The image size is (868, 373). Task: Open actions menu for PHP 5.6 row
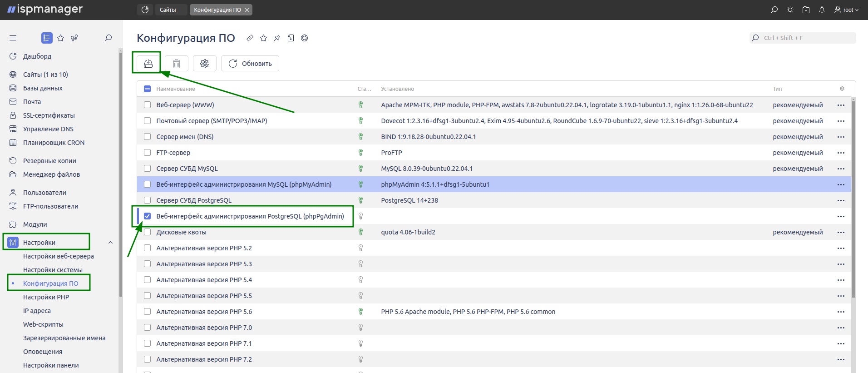pos(841,312)
